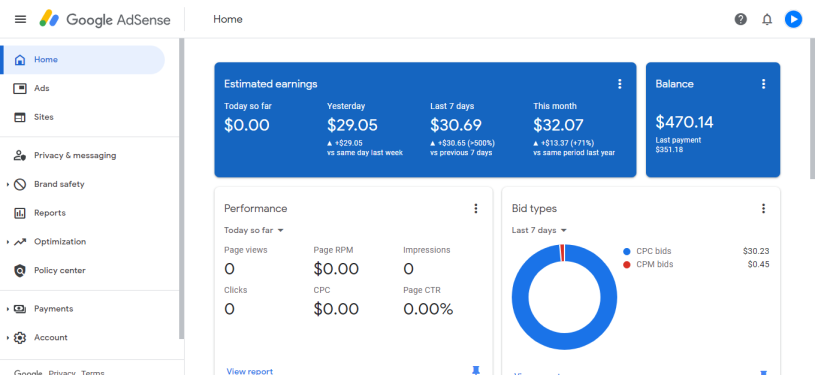This screenshot has height=375, width=815.
Task: Expand the Optimization submenu arrow
Action: point(8,242)
